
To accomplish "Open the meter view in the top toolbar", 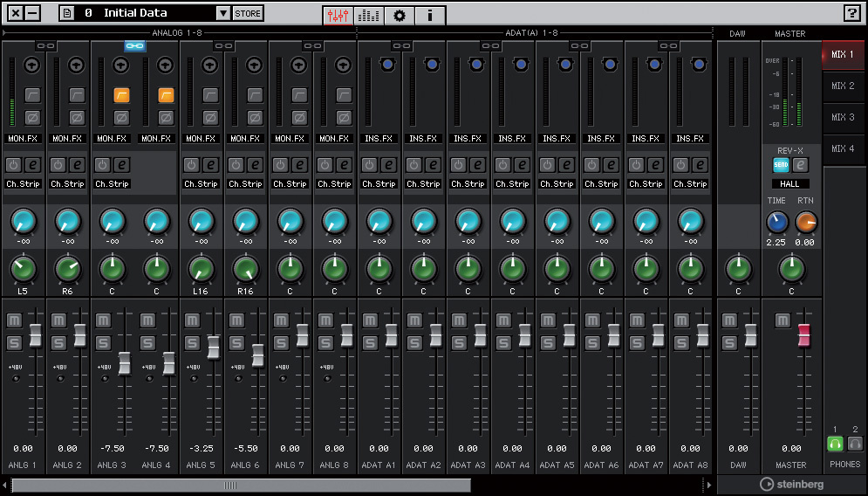I will 370,15.
